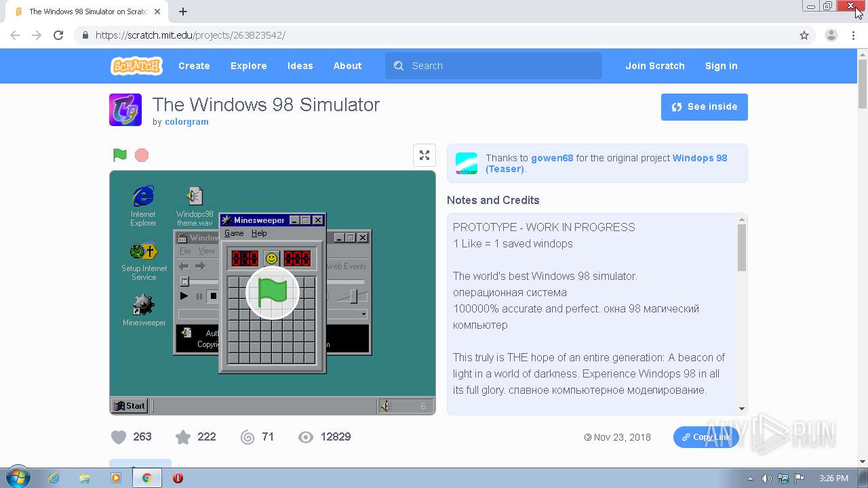Open a new browser tab
The height and width of the screenshot is (488, 868).
click(x=183, y=12)
